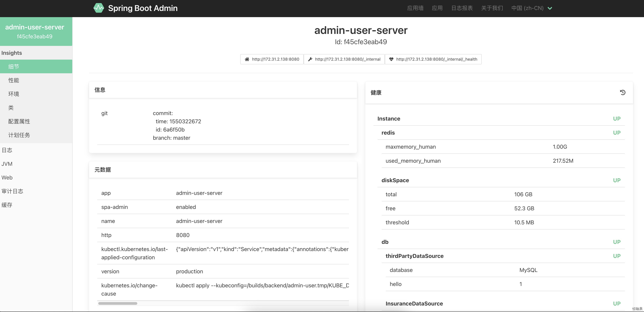Click the wrench icon of _internal link
The height and width of the screenshot is (312, 644).
pos(310,59)
